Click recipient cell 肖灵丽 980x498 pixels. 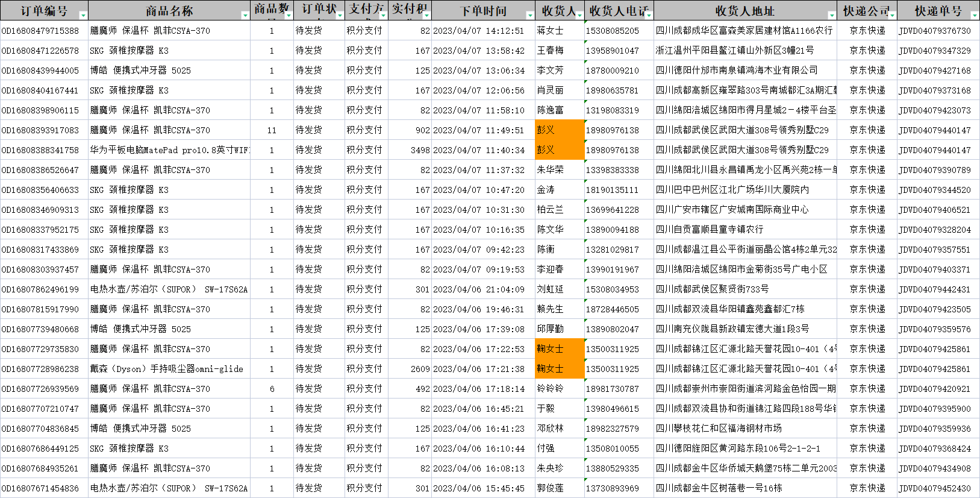(x=560, y=90)
